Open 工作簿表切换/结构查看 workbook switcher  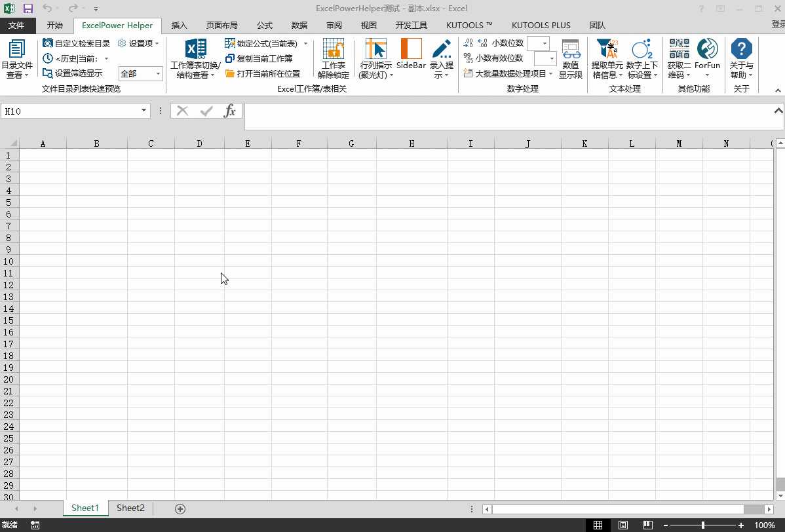click(195, 59)
